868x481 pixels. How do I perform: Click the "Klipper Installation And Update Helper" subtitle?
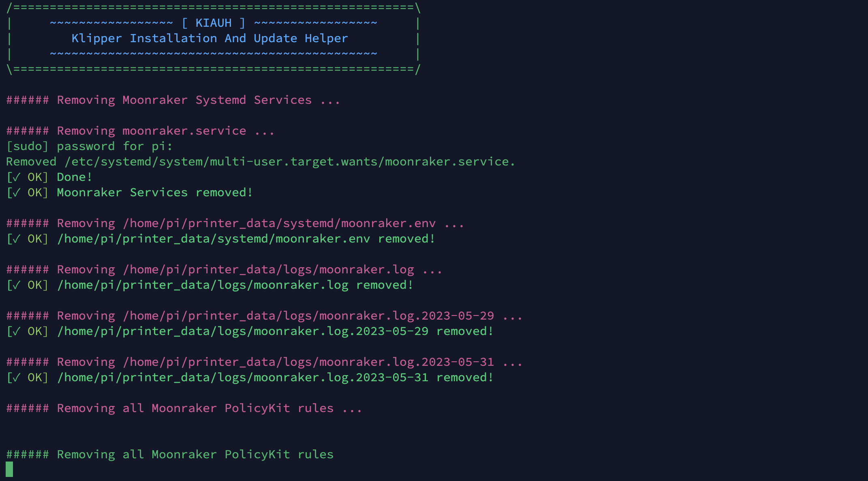[x=210, y=39]
